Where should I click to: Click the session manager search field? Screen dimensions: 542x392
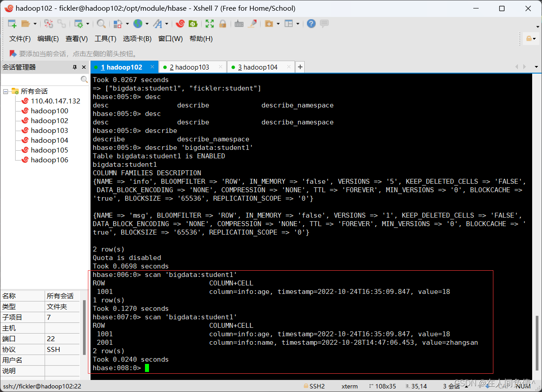tap(41, 79)
